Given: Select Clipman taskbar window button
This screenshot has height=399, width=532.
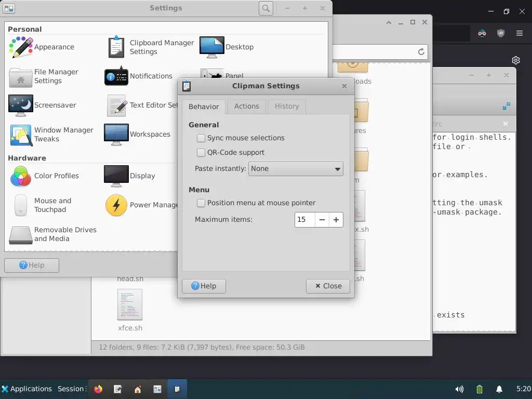Looking at the screenshot, I should point(177,389).
